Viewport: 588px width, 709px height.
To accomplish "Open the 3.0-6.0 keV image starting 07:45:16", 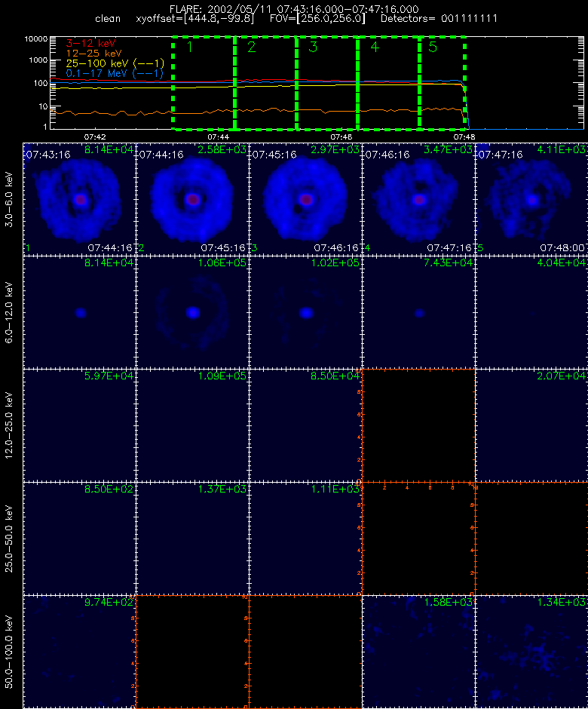I will click(305, 199).
